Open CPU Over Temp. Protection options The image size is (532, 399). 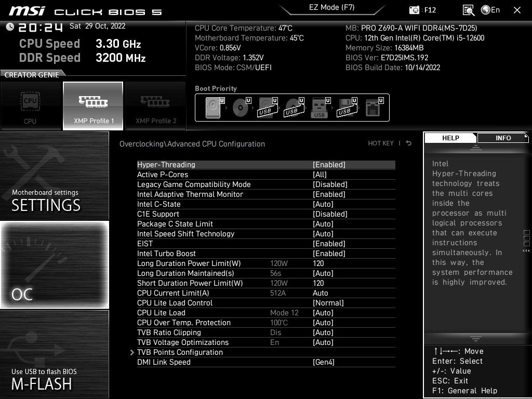[x=266, y=322]
